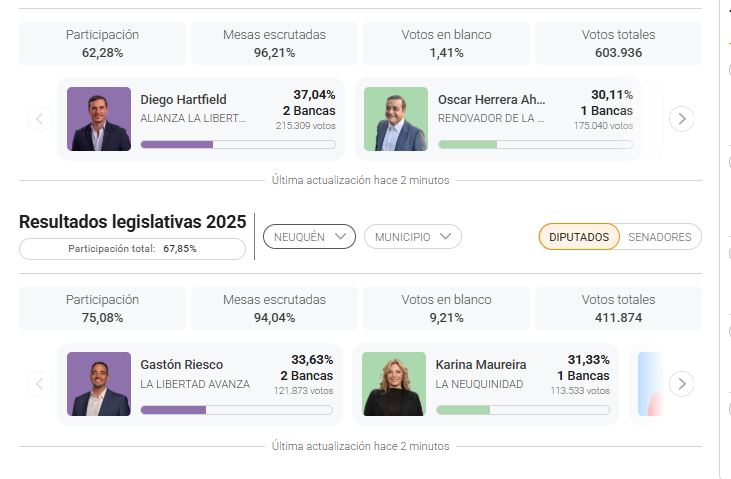Click the Oscar Herrera candidate name
The height and width of the screenshot is (479, 731).
tap(492, 100)
